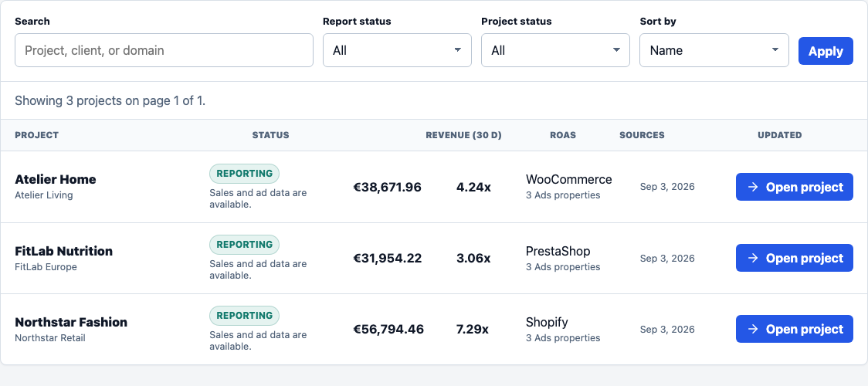The width and height of the screenshot is (868, 386).
Task: Click the Sep 3, 2026 date for Atelier Home
Action: [667, 187]
